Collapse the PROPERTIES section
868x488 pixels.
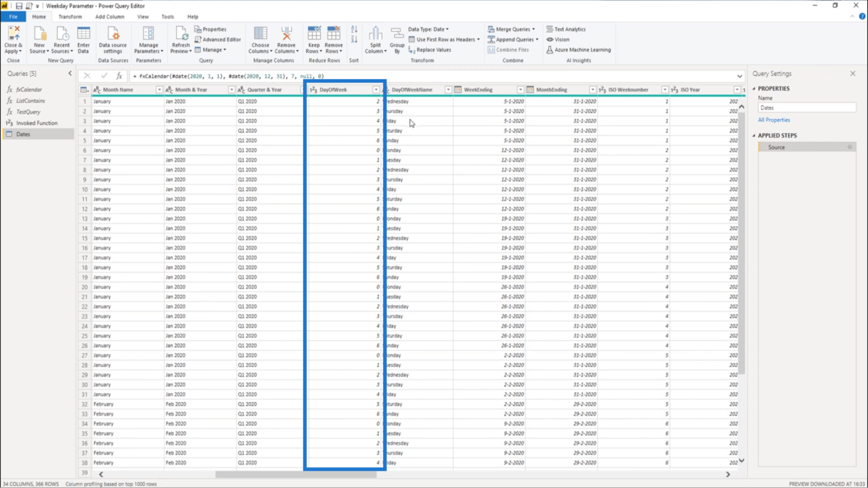pos(754,89)
